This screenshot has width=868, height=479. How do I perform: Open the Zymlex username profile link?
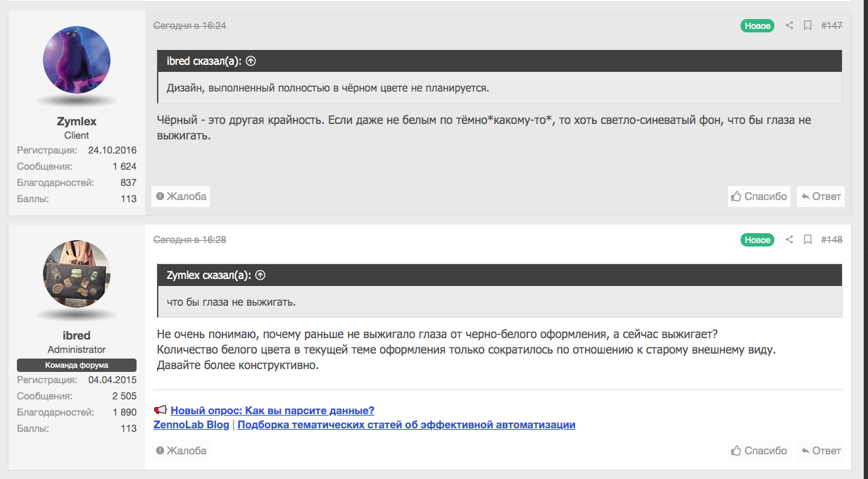[x=77, y=121]
